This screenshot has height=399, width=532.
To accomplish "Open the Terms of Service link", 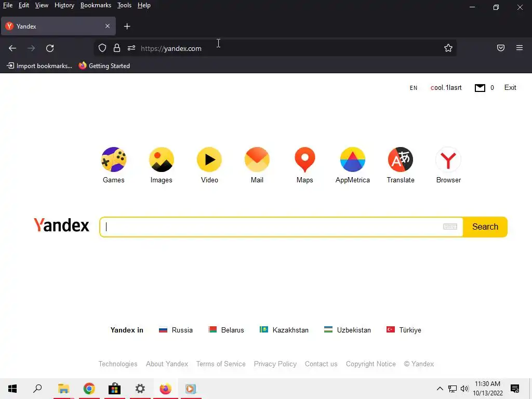I will 221,364.
